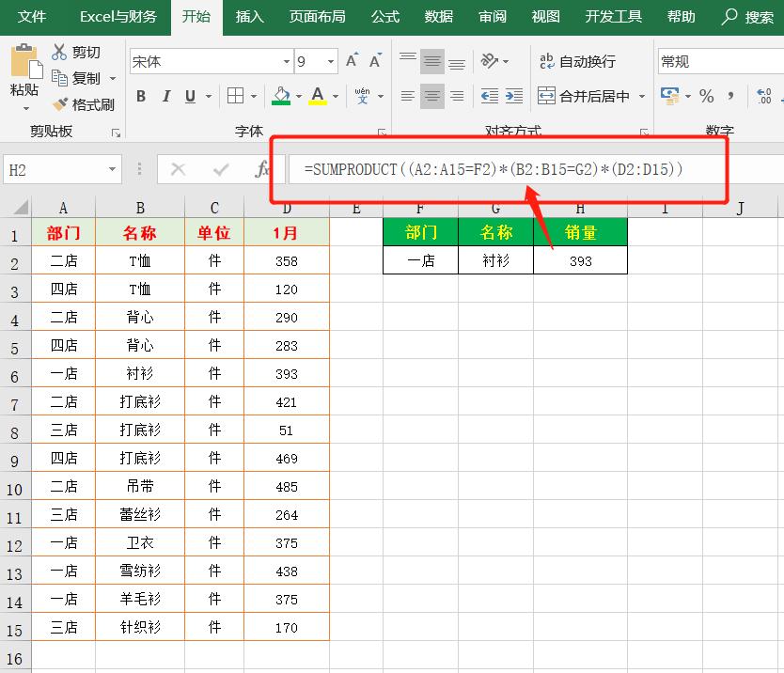The image size is (784, 673).
Task: Expand the 合并后居中 merge options dropdown
Action: (x=643, y=95)
